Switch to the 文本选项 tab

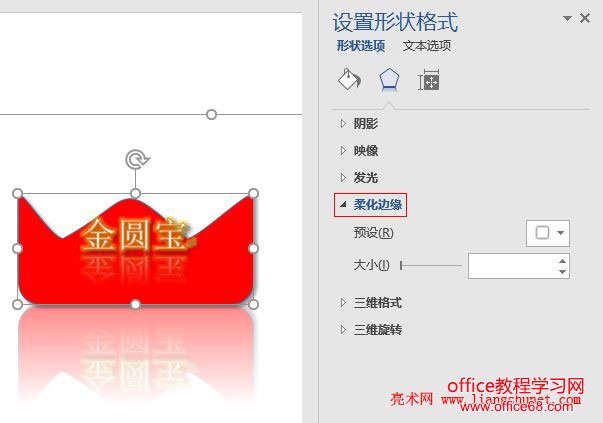pyautogui.click(x=427, y=46)
